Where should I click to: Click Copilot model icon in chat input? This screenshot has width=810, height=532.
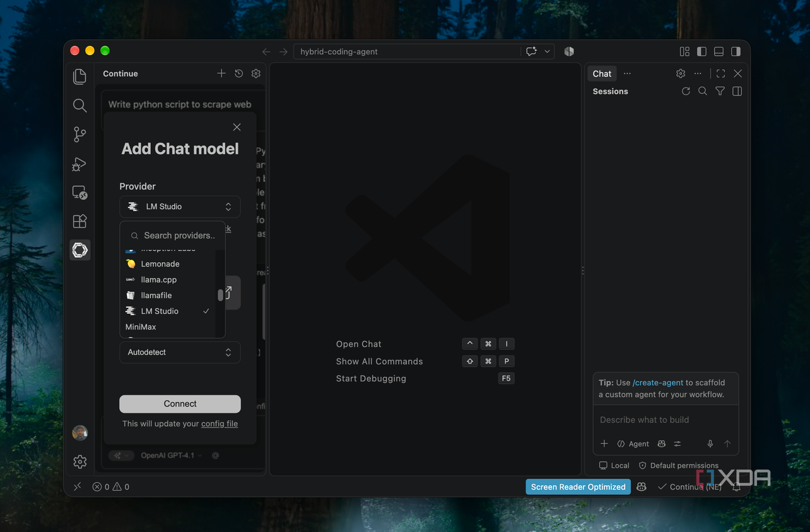coord(661,444)
